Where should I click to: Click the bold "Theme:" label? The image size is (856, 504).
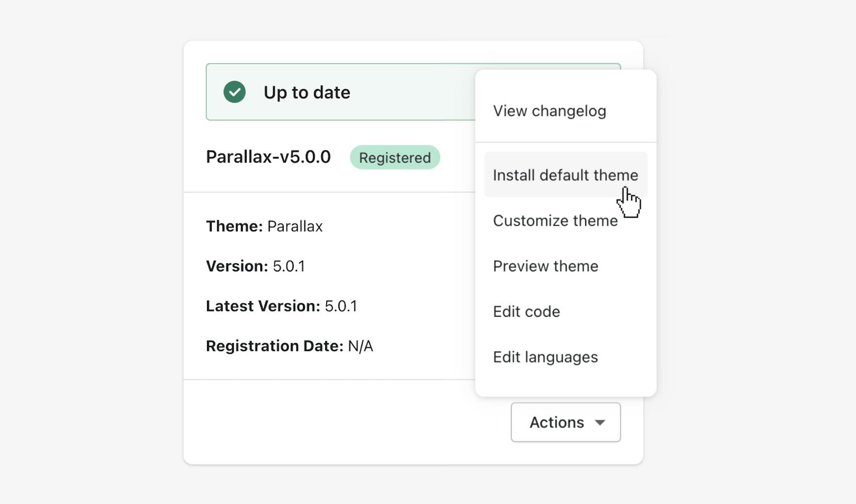[234, 226]
